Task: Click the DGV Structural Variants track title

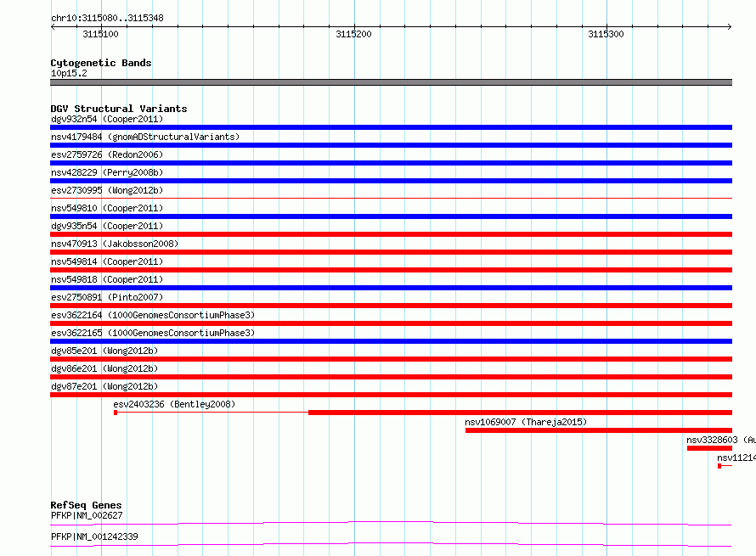Action: click(119, 109)
